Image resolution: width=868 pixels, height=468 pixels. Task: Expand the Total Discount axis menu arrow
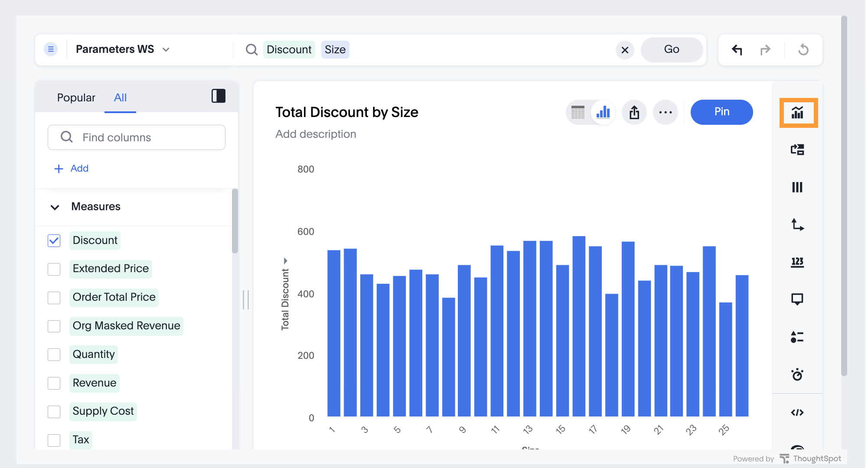point(286,261)
